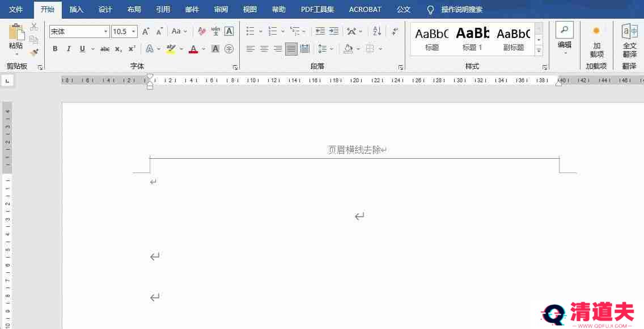This screenshot has height=329, width=644.
Task: Click the borders grid icon
Action: click(370, 49)
